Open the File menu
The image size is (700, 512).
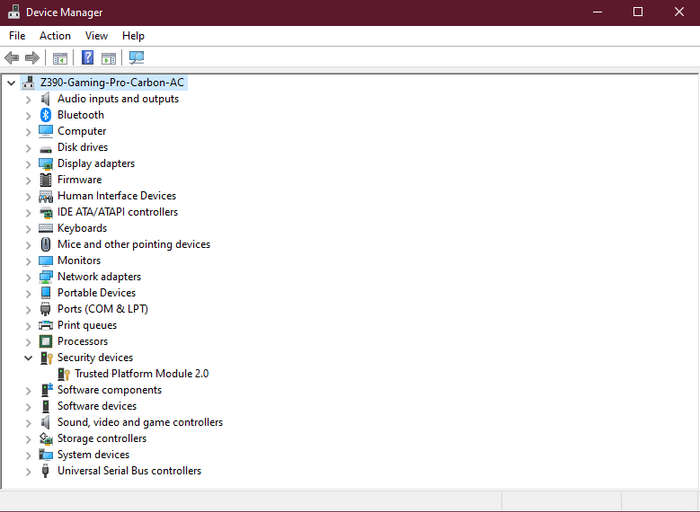pos(17,36)
